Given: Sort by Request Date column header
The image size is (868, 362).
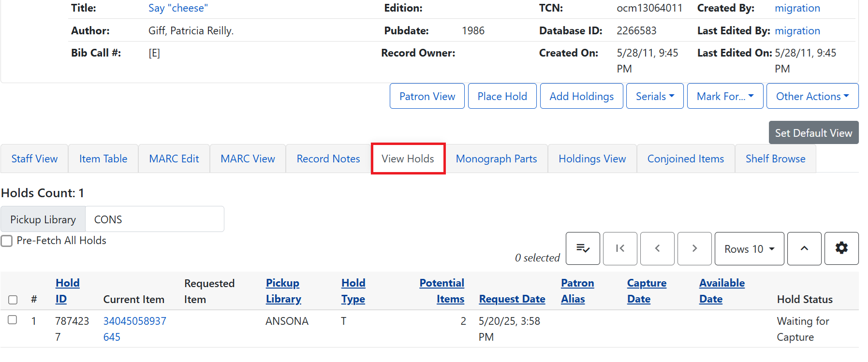Looking at the screenshot, I should click(x=512, y=299).
